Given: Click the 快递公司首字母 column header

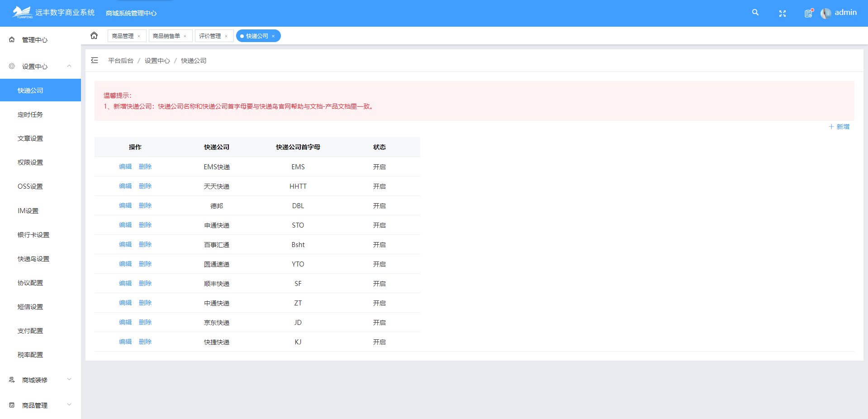Looking at the screenshot, I should (298, 147).
